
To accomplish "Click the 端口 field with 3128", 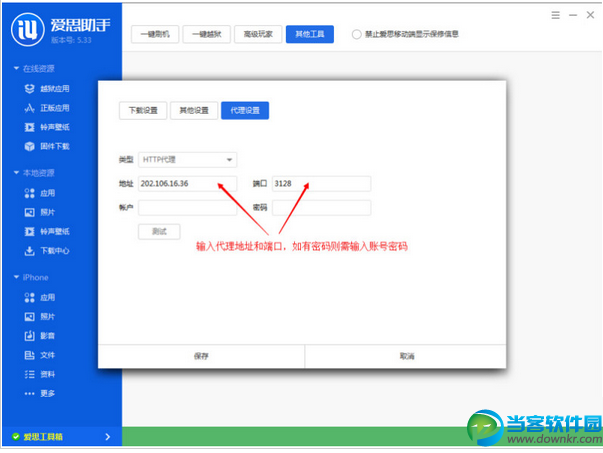I will click(321, 183).
